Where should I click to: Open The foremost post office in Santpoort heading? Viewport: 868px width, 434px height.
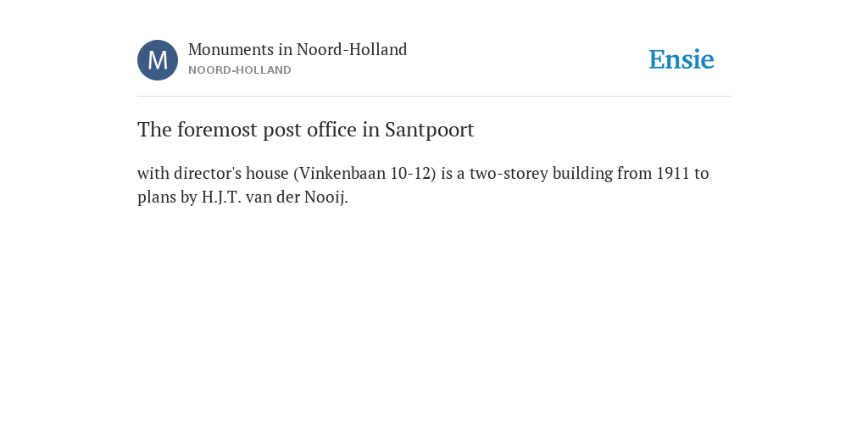tap(305, 130)
